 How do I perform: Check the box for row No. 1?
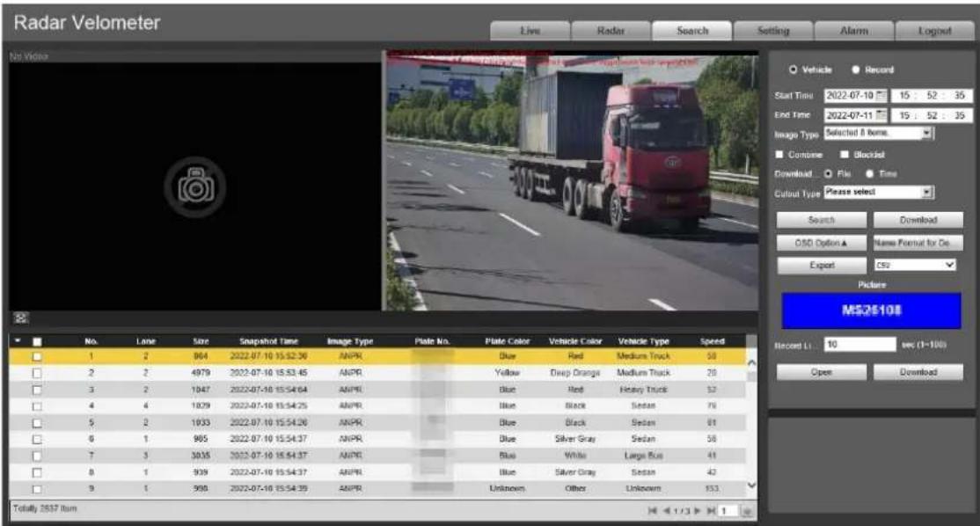point(37,356)
